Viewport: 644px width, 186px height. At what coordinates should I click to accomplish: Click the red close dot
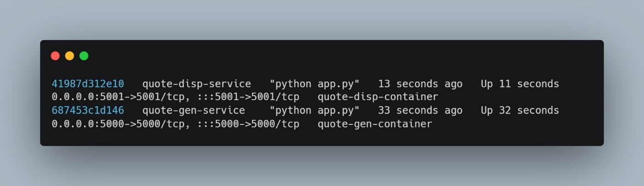55,56
